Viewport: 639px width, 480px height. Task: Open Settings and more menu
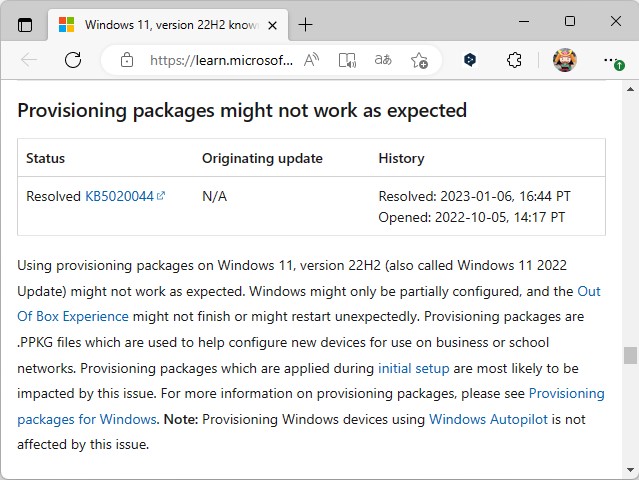click(612, 60)
